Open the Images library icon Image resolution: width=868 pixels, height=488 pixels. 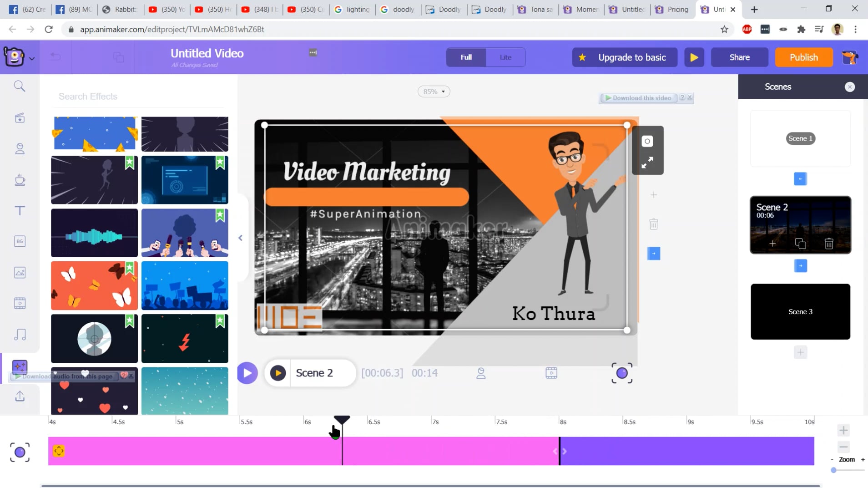20,272
